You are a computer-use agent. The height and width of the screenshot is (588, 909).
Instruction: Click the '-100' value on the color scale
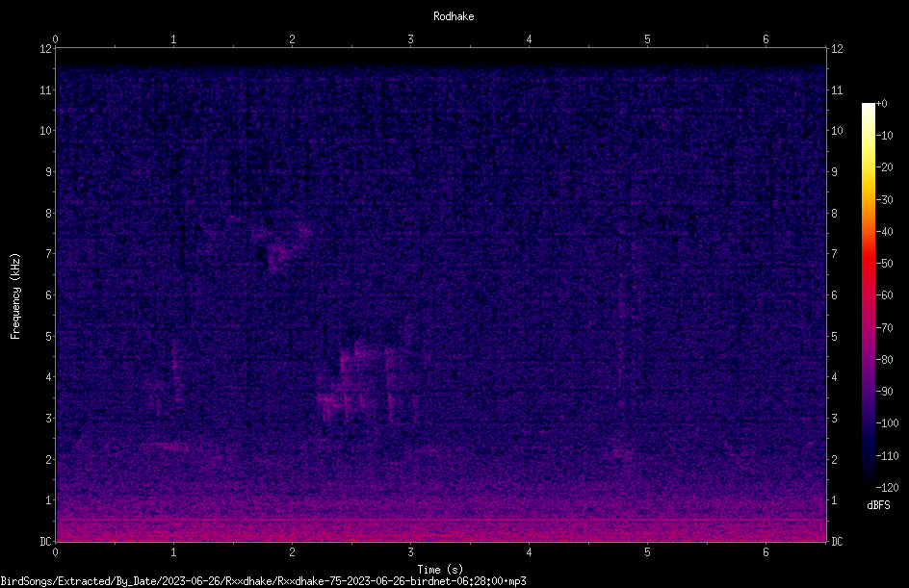click(887, 423)
